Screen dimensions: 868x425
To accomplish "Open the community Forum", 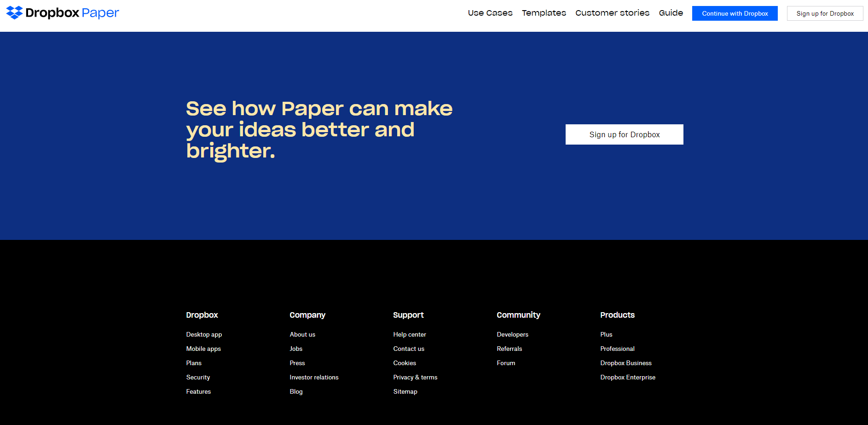I will click(506, 363).
